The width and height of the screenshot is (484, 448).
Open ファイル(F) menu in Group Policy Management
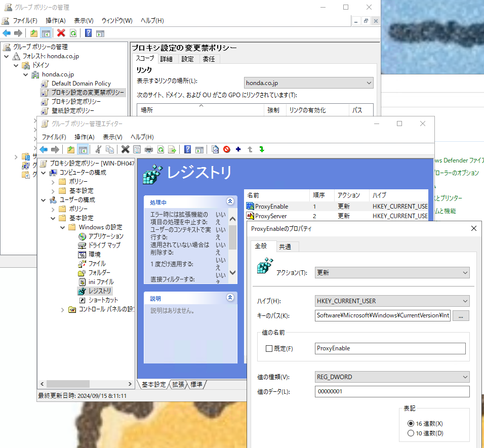(x=25, y=21)
